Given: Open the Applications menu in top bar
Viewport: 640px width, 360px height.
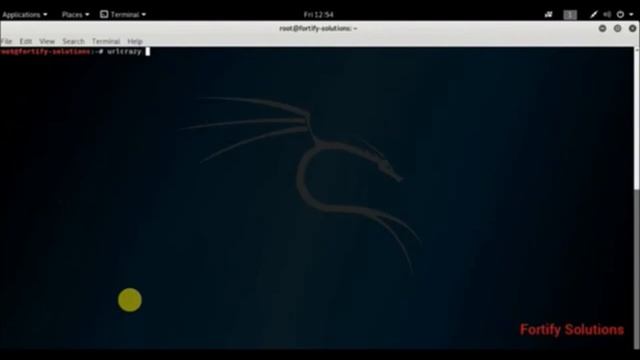Looking at the screenshot, I should [24, 15].
